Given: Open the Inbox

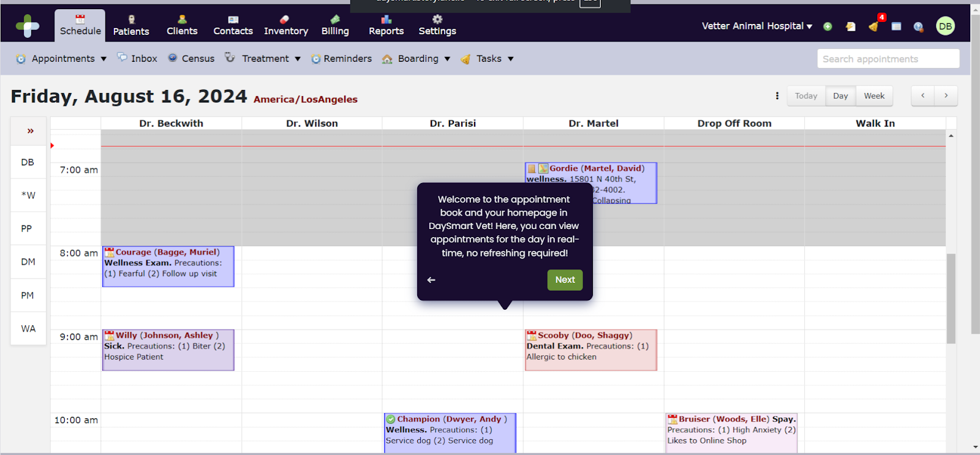Looking at the screenshot, I should (137, 59).
